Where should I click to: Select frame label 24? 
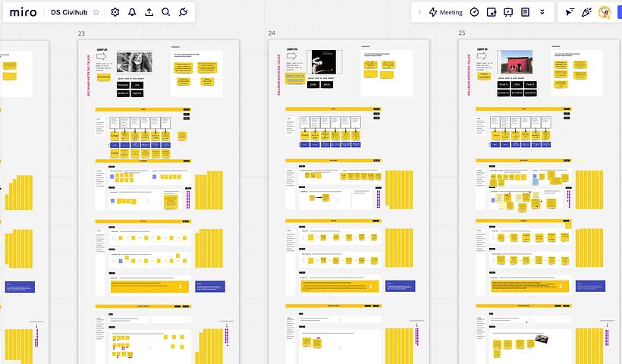click(272, 33)
